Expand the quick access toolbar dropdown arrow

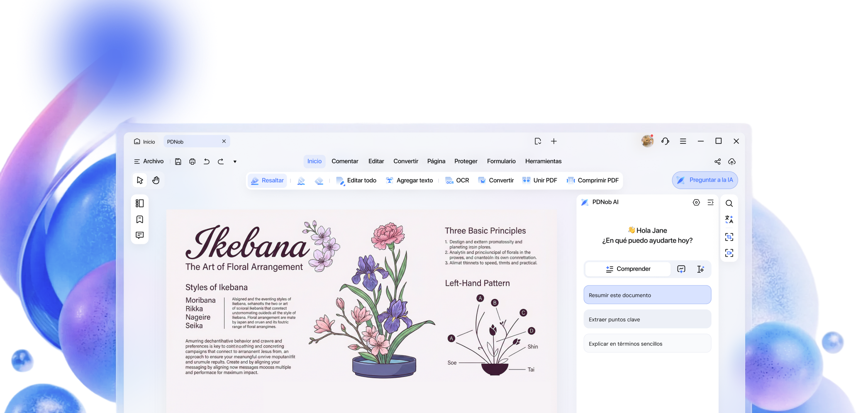click(x=235, y=162)
